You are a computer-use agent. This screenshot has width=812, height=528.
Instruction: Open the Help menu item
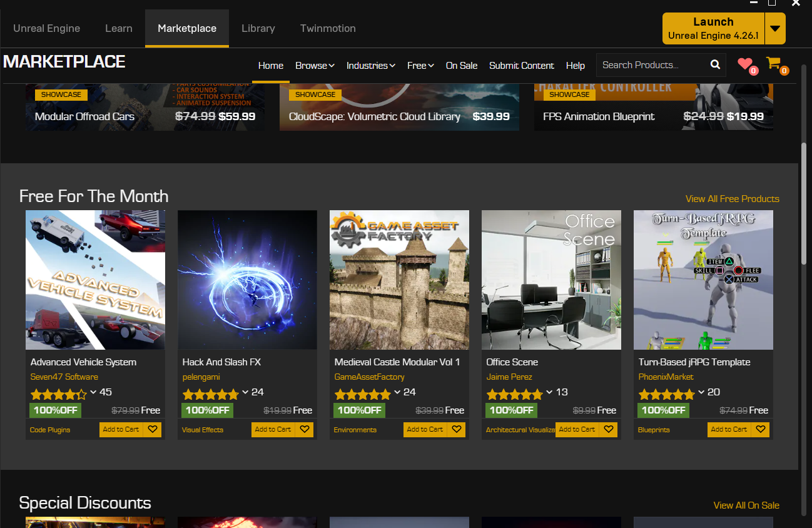[x=576, y=66]
